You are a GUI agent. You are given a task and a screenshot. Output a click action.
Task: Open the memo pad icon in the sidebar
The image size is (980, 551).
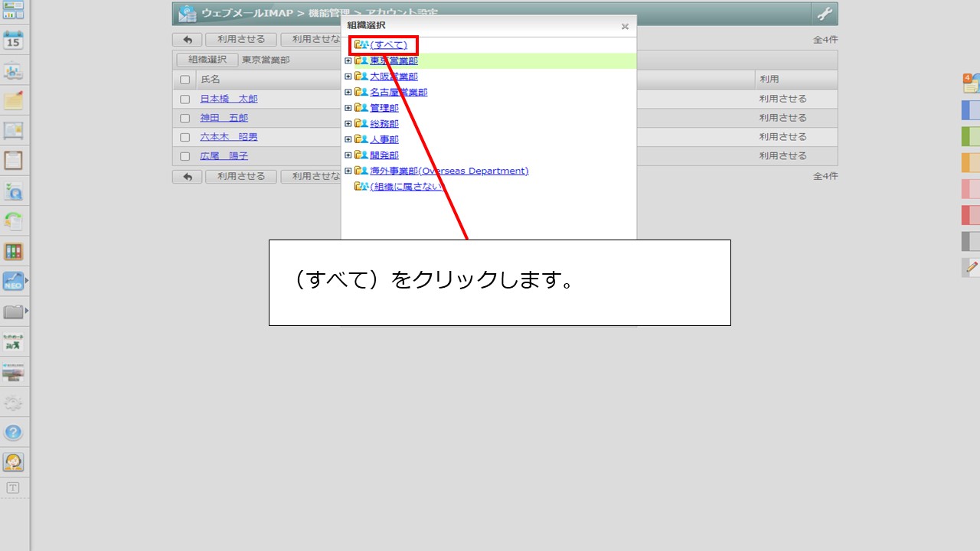click(15, 102)
